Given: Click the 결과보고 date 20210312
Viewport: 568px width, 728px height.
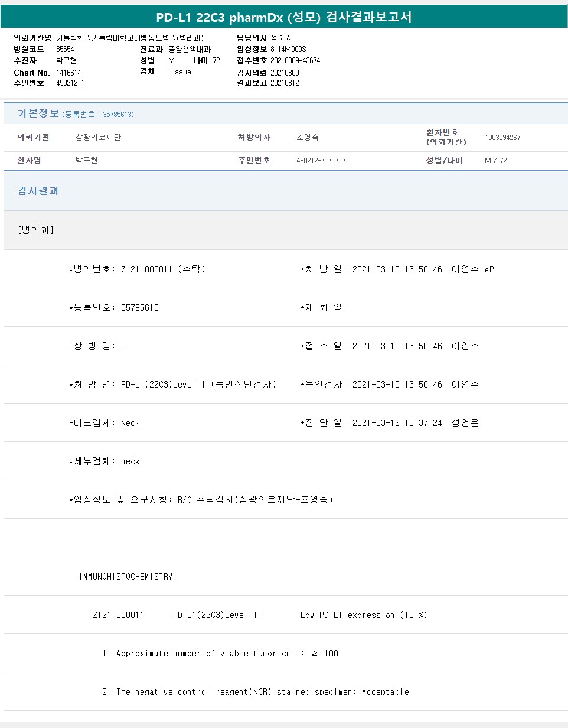Looking at the screenshot, I should (285, 83).
